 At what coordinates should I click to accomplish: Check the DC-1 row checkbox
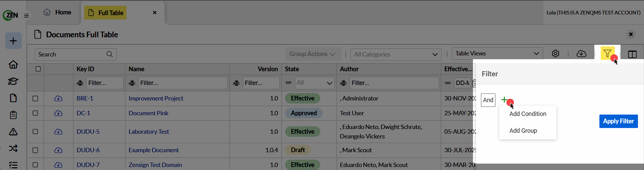[35, 113]
